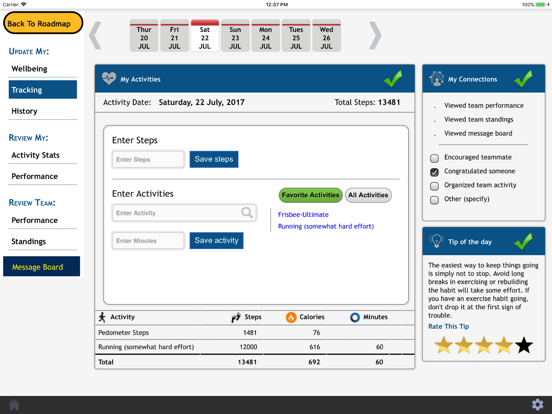Tap the battery indicator in status bar
This screenshot has width=552, height=414.
(541, 5)
